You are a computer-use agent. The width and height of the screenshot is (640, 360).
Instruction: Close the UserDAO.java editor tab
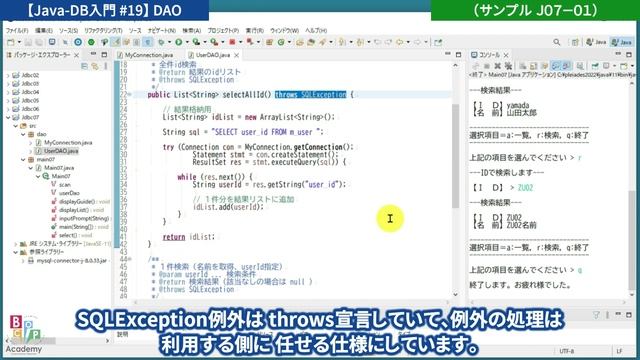pos(236,55)
